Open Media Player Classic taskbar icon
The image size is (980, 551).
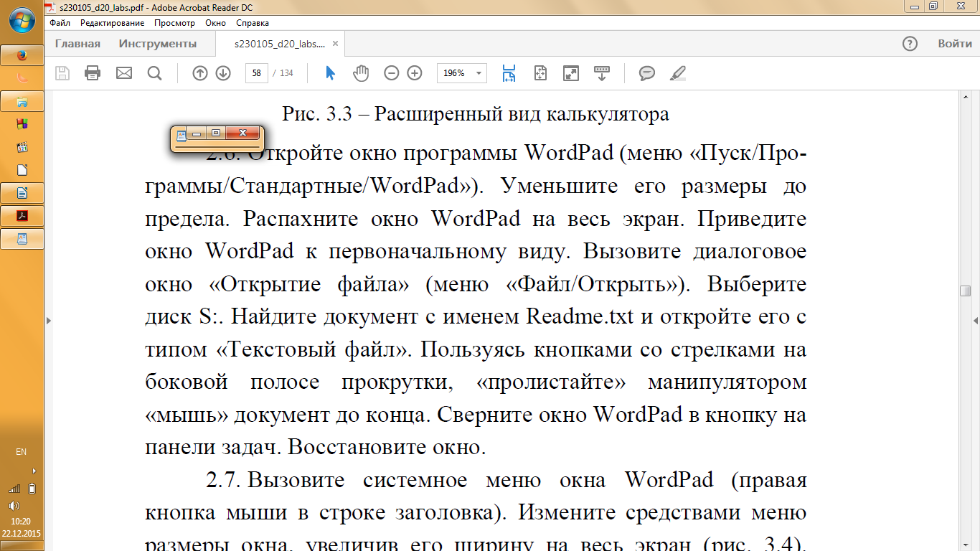click(x=22, y=147)
